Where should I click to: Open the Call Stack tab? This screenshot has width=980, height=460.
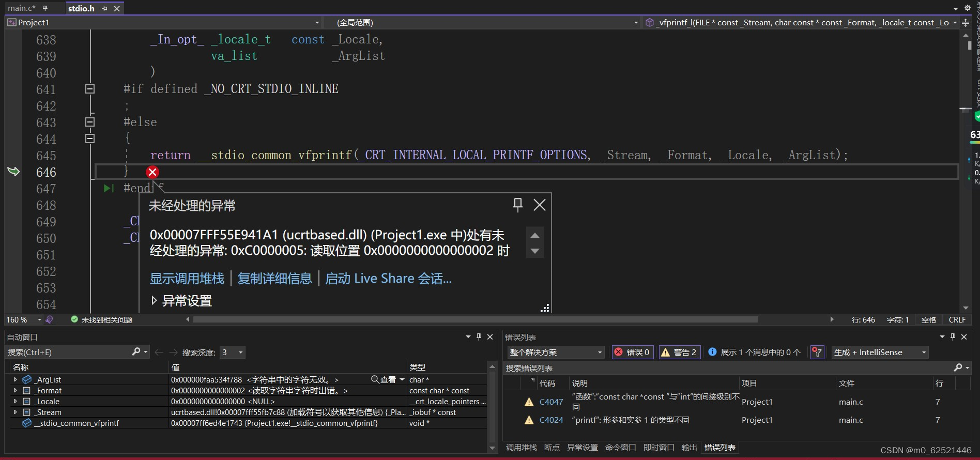tap(521, 448)
